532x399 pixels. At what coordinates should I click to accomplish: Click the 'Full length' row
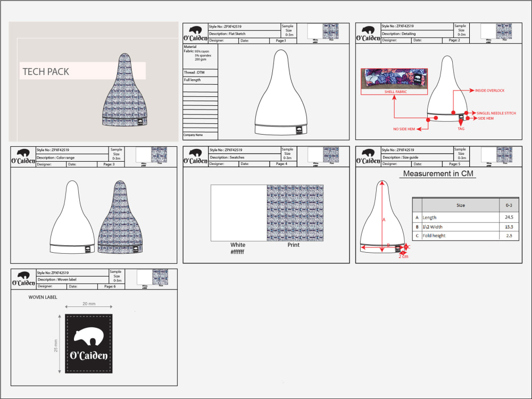(200, 80)
